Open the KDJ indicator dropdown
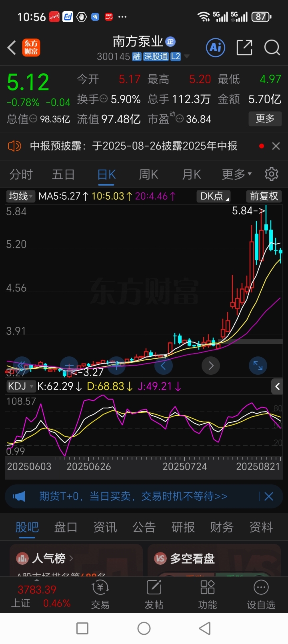 (x=21, y=386)
